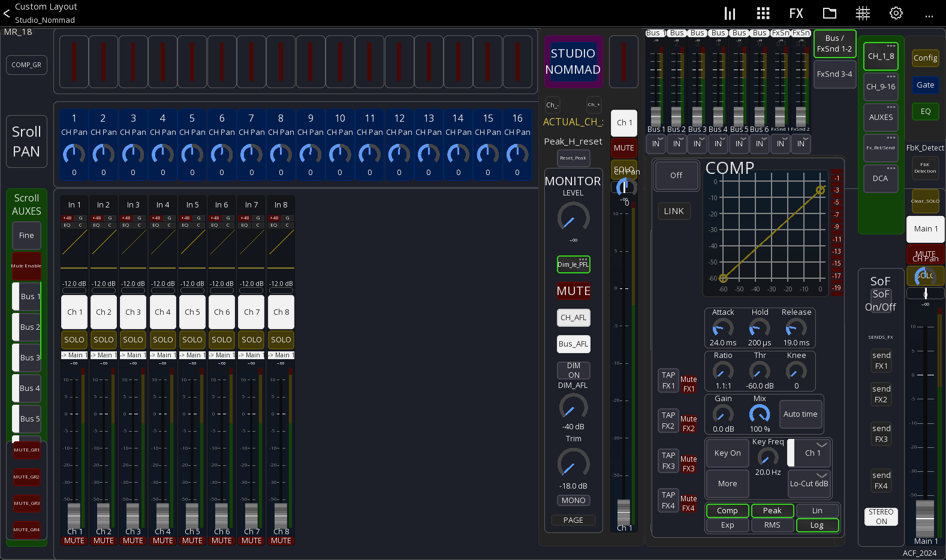Image resolution: width=946 pixels, height=560 pixels.
Task: Expand the Bus 4 IN dropdown
Action: pyautogui.click(x=718, y=143)
